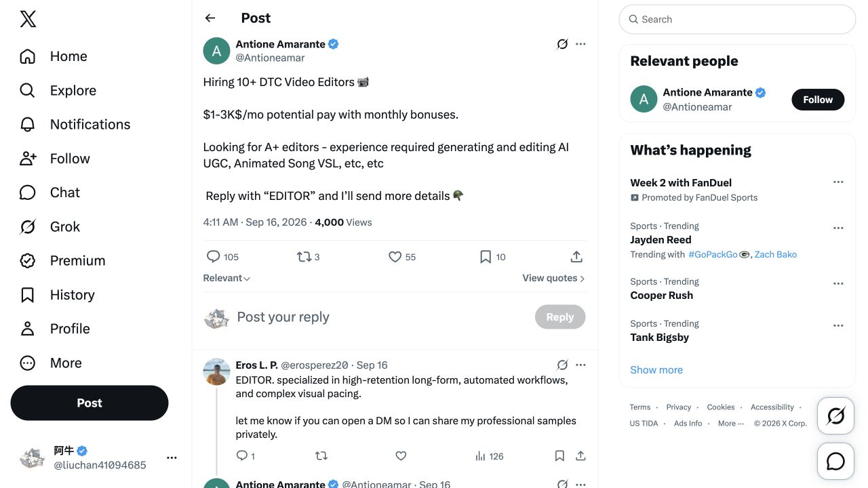Open the floating Grok button
Viewport: 868px width, 488px height.
coord(835,415)
